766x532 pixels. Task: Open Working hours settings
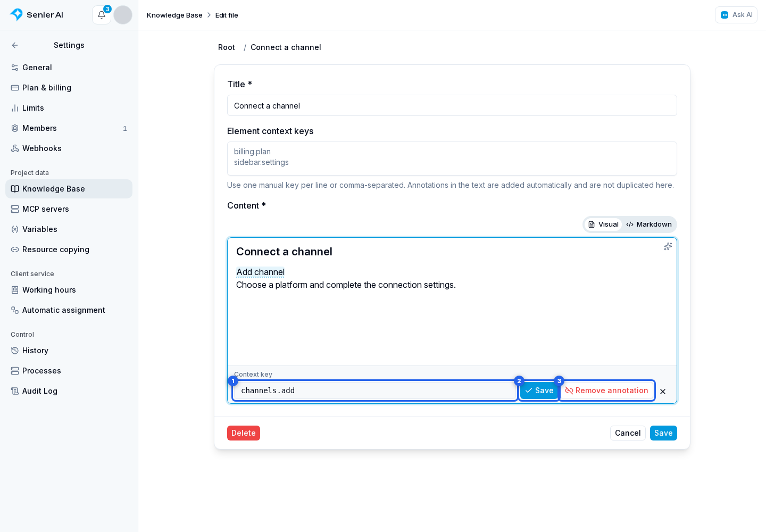[x=69, y=290]
